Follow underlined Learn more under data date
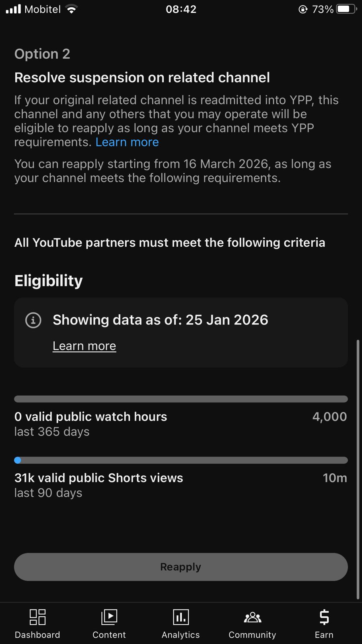This screenshot has height=644, width=362. click(84, 346)
